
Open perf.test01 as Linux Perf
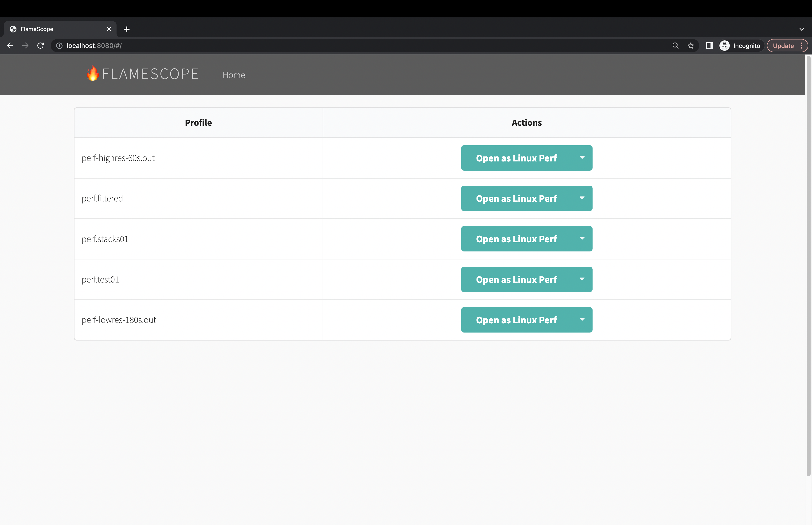pyautogui.click(x=516, y=280)
